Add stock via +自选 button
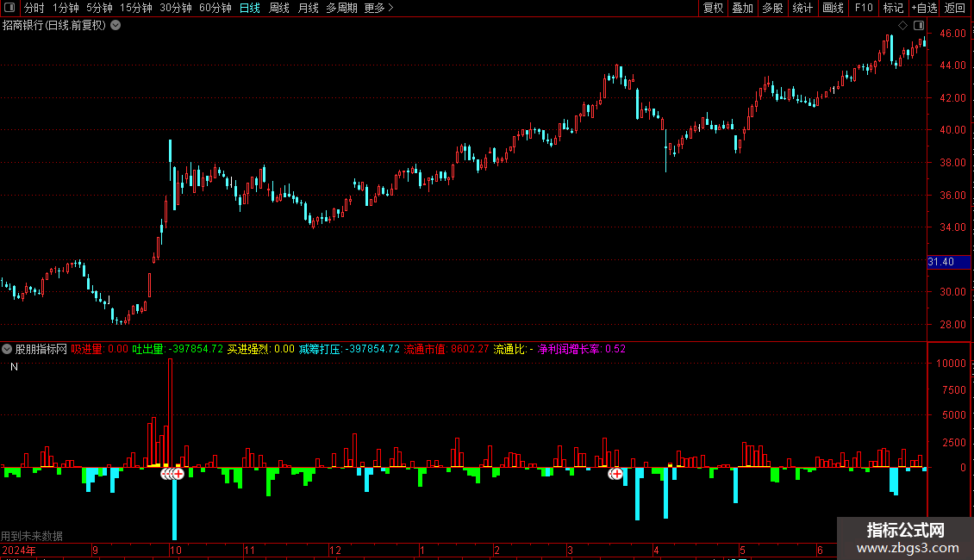Image resolution: width=974 pixels, height=560 pixels. pos(924,8)
